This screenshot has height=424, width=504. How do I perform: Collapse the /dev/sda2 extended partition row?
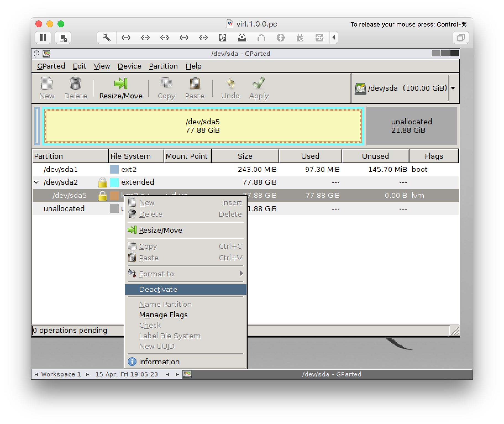(37, 182)
